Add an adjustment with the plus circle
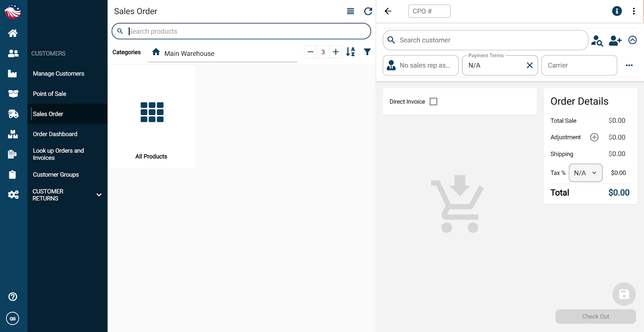Viewport: 644px width, 332px height. point(594,137)
